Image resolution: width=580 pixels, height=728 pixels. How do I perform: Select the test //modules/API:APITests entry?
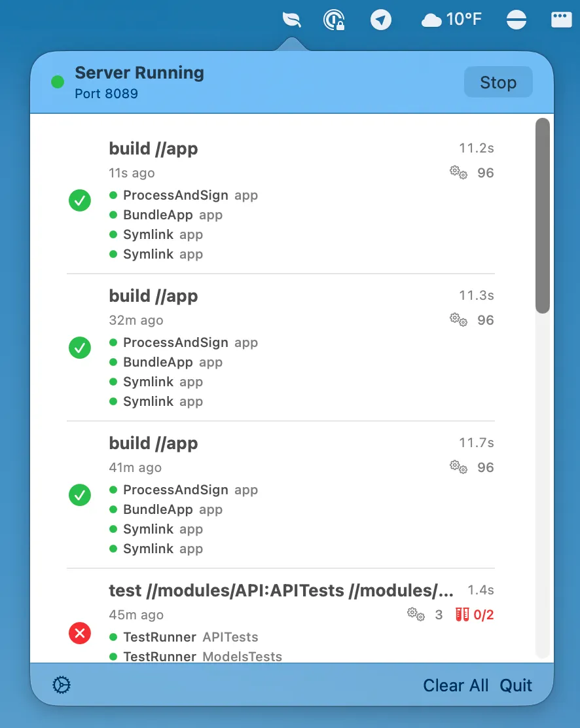pyautogui.click(x=281, y=591)
